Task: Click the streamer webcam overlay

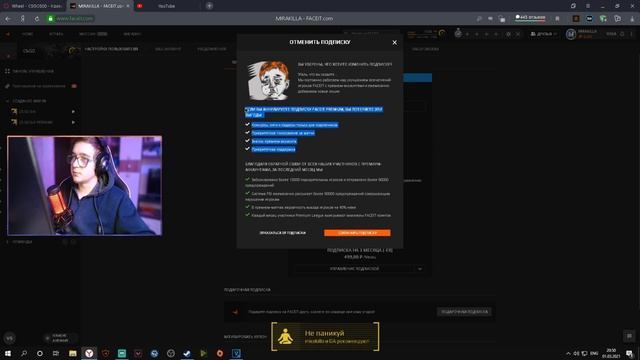Action: tap(84, 186)
